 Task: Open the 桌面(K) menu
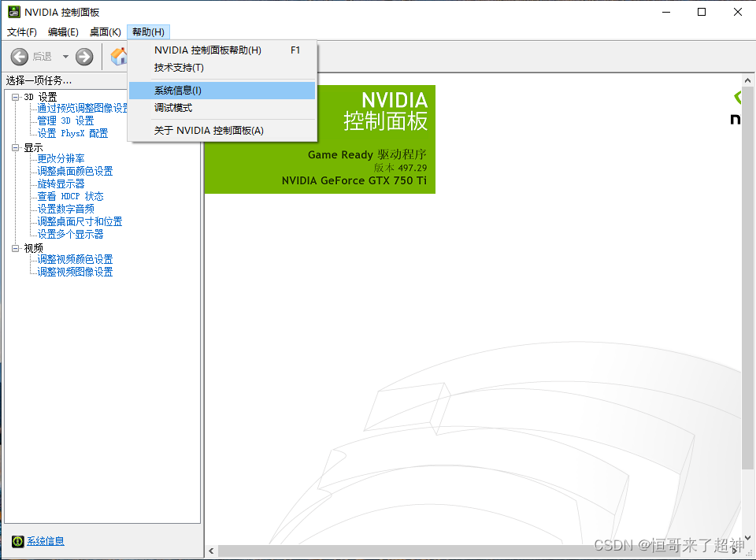(105, 32)
